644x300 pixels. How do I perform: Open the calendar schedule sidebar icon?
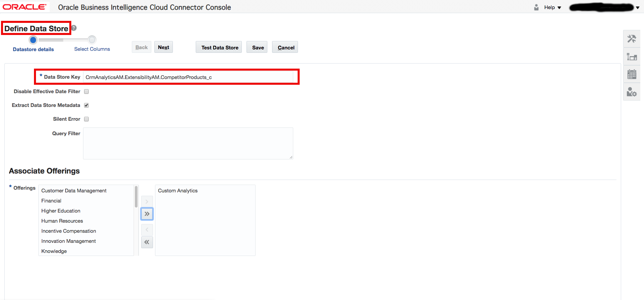632,74
